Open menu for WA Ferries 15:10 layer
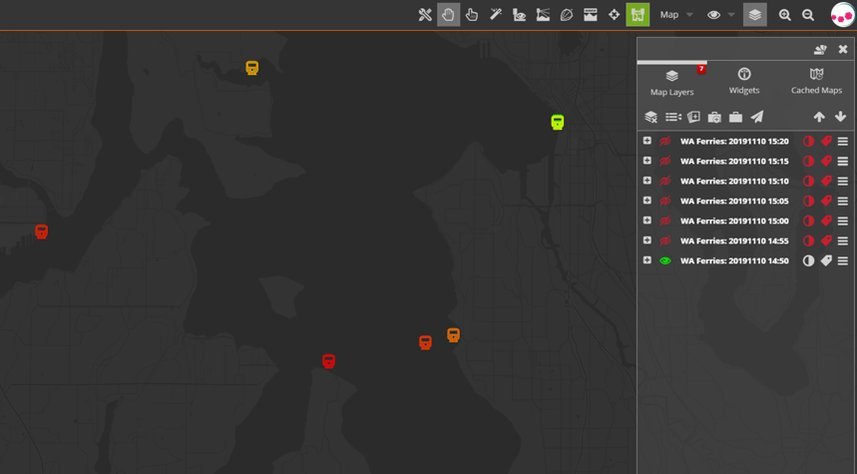Screen dimensions: 857x474 click(843, 181)
